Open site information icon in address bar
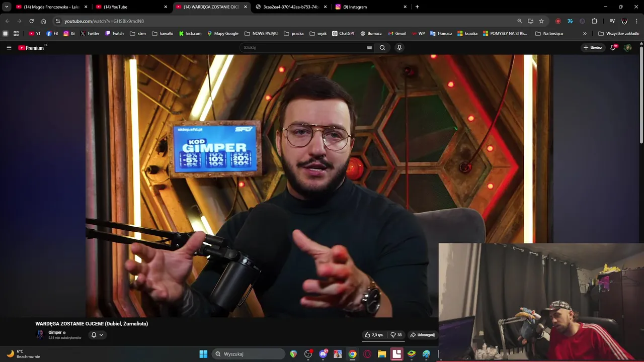The image size is (644, 362). click(58, 21)
